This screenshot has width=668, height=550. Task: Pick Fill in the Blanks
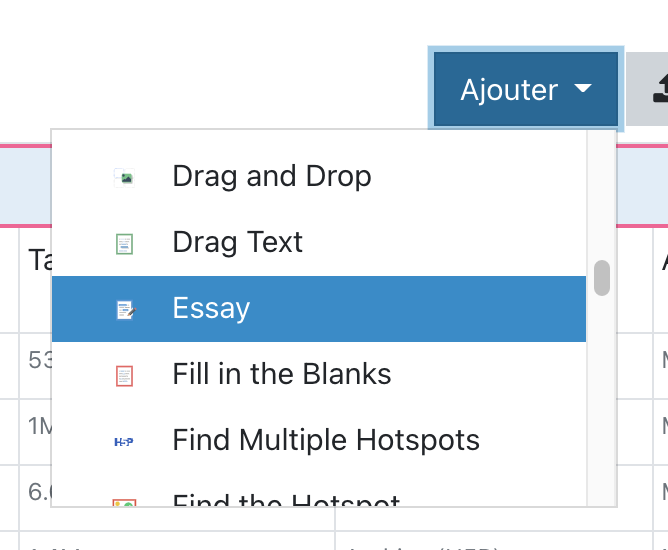(281, 375)
